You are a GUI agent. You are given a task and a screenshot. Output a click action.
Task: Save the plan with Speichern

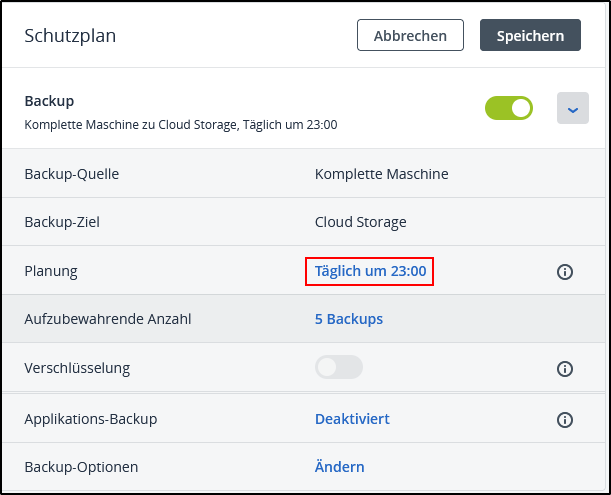point(530,35)
